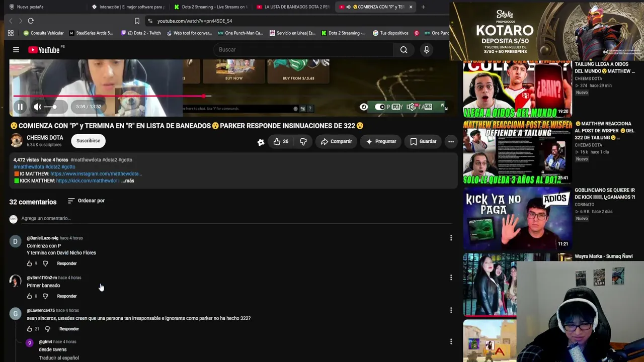Open options menu for @Lawrence475 comment
The width and height of the screenshot is (644, 362).
(451, 310)
